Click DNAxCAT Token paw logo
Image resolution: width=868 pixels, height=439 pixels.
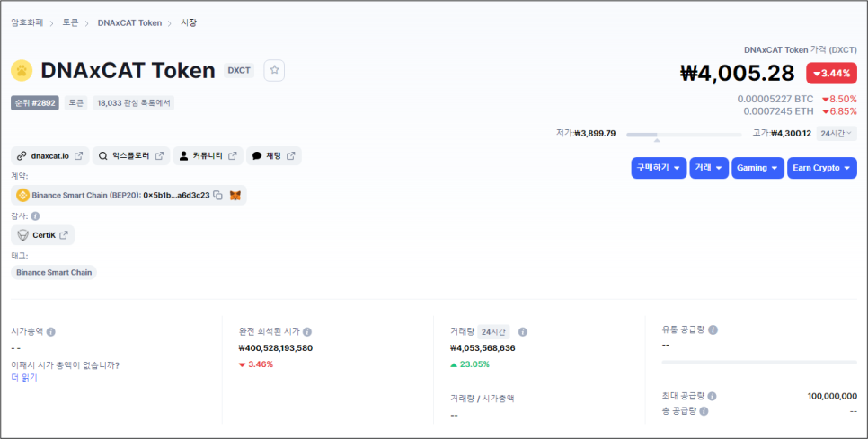(x=22, y=70)
